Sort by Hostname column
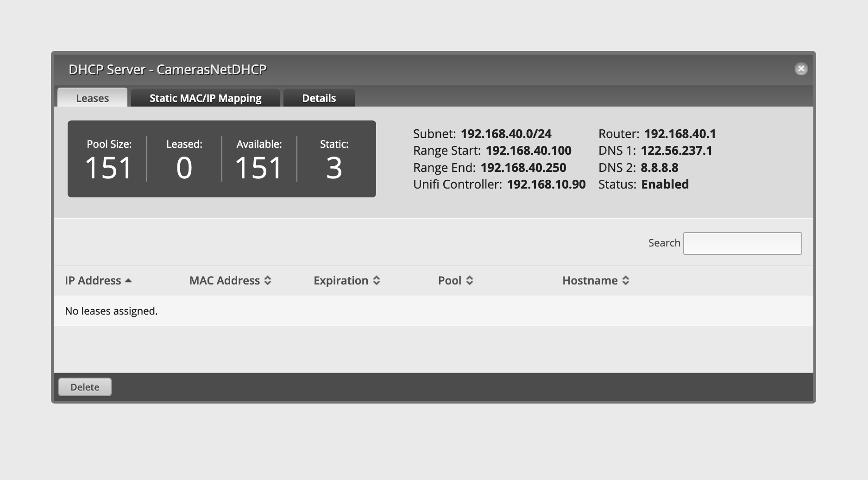The height and width of the screenshot is (480, 868). pyautogui.click(x=596, y=280)
